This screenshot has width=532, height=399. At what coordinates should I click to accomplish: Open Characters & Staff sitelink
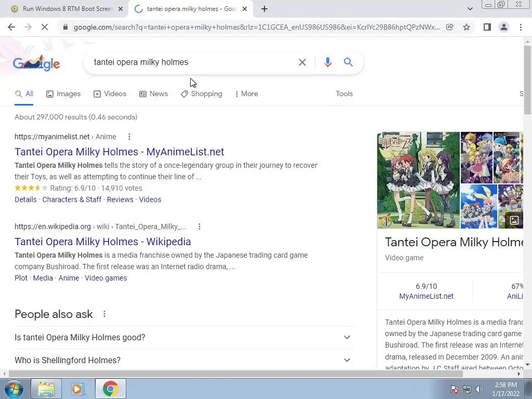click(72, 199)
